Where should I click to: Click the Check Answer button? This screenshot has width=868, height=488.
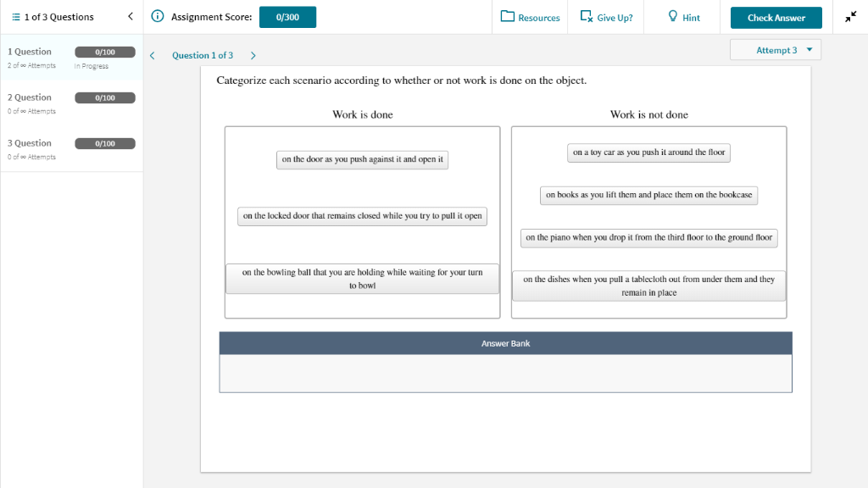tap(776, 17)
